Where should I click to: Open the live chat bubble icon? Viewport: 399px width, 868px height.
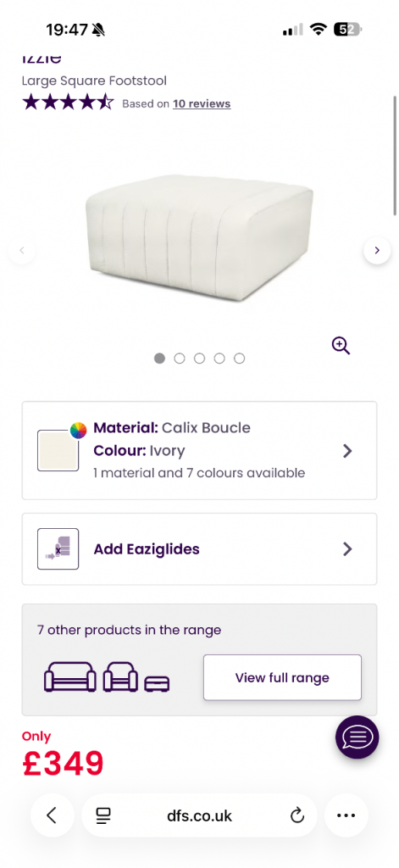point(357,737)
